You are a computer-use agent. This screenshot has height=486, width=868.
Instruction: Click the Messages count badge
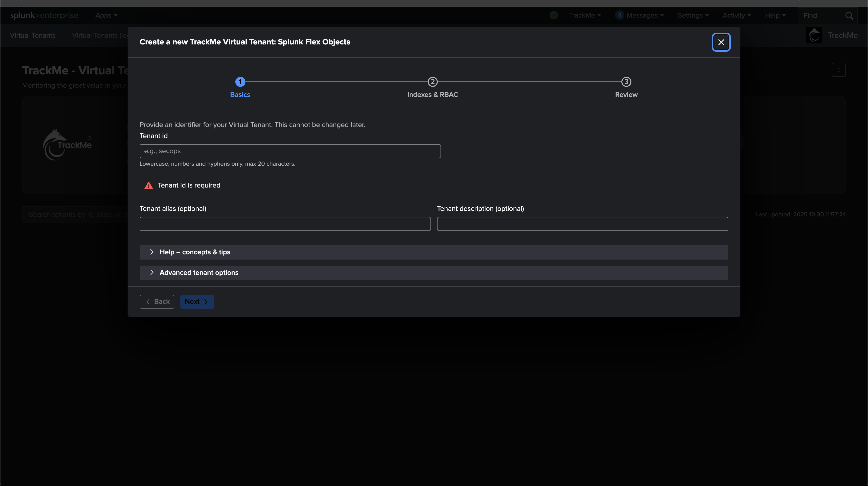619,15
